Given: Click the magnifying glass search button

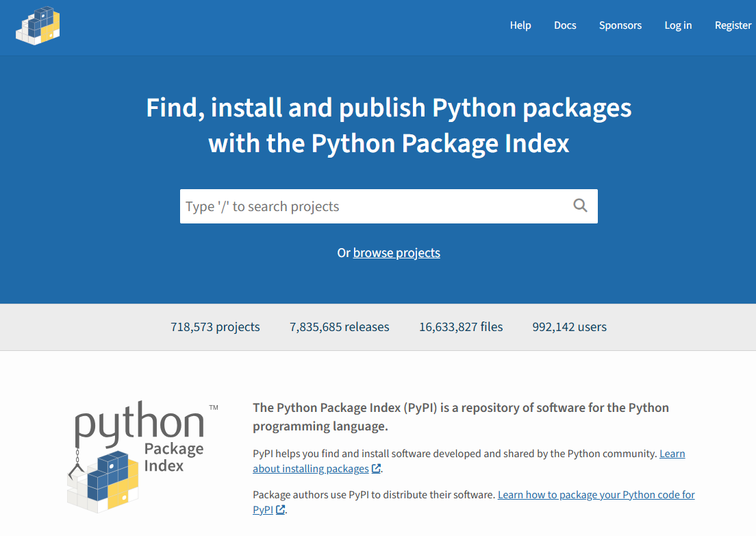Looking at the screenshot, I should (580, 206).
